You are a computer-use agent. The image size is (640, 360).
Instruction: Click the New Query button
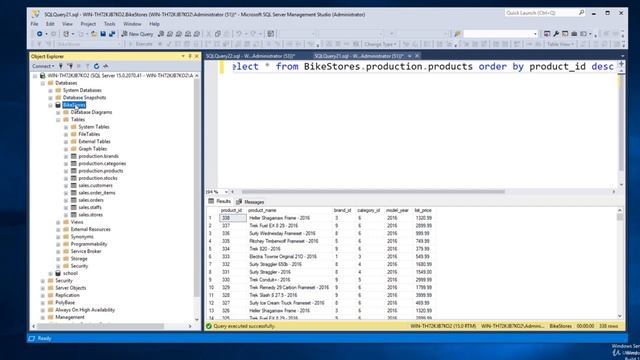(x=137, y=34)
